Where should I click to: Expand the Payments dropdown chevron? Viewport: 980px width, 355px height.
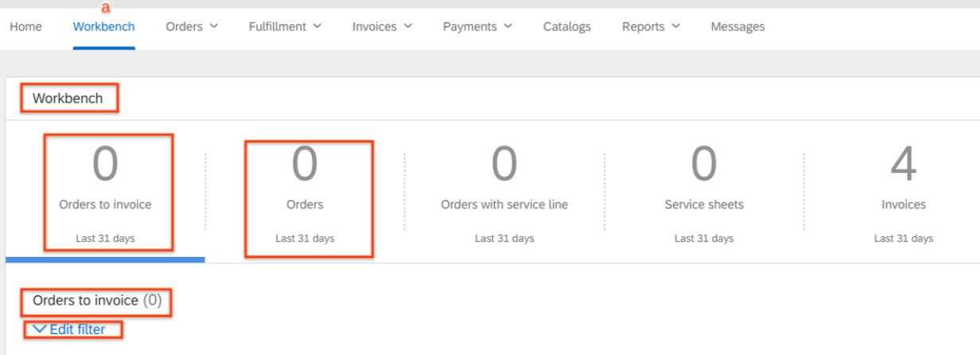[508, 26]
